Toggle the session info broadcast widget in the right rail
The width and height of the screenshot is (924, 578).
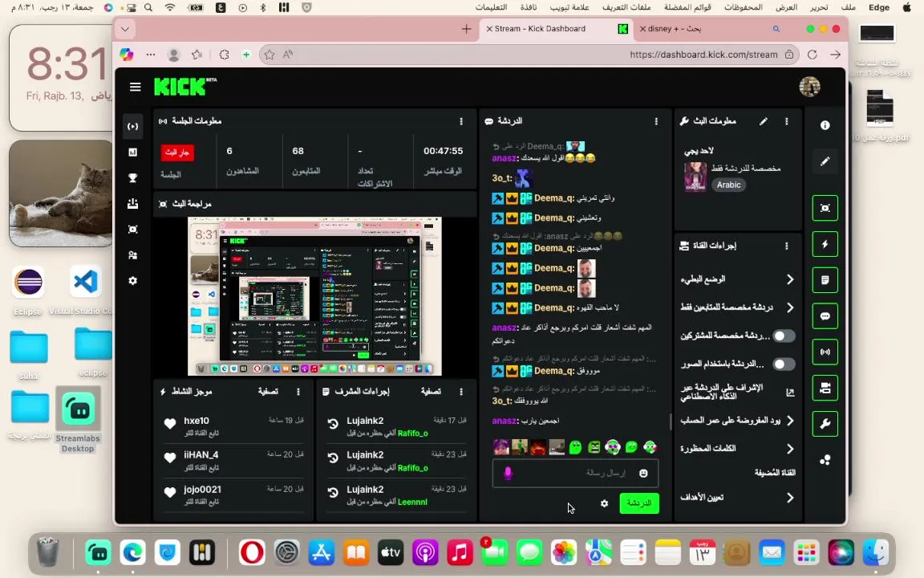[825, 352]
